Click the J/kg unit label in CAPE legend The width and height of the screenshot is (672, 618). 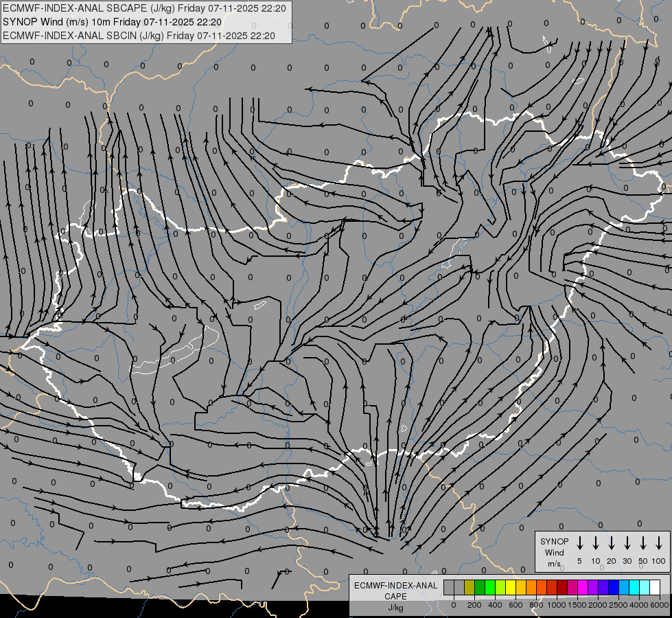[395, 608]
